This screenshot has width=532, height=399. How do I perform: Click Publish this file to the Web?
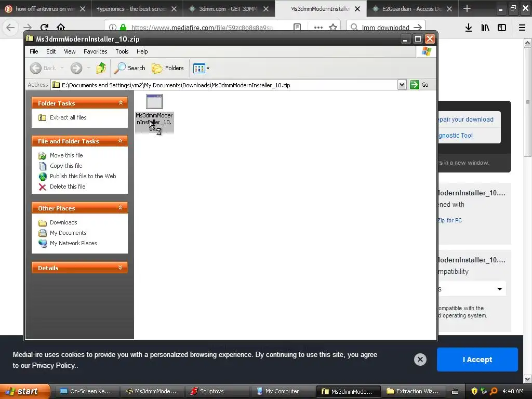point(83,176)
